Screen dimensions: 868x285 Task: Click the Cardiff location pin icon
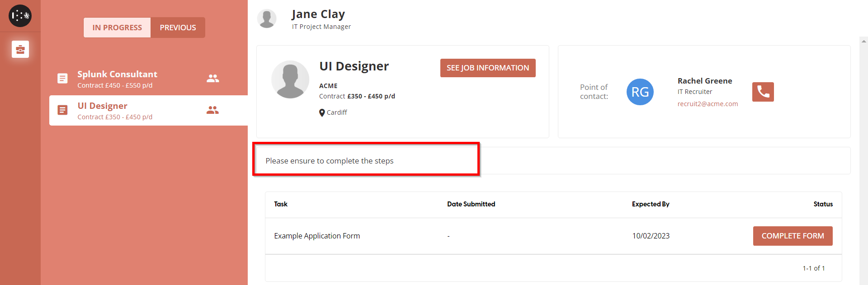(x=322, y=112)
